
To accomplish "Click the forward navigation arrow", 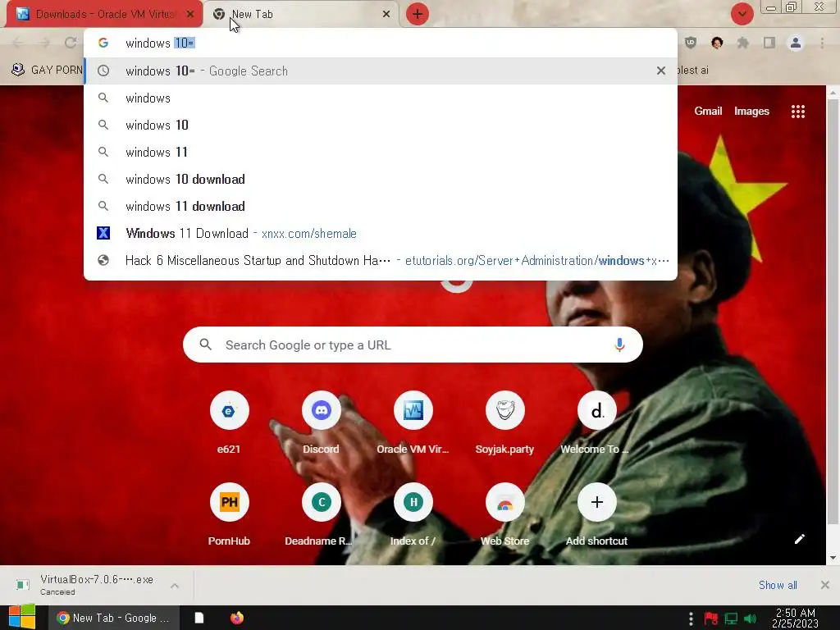I will coord(44,43).
